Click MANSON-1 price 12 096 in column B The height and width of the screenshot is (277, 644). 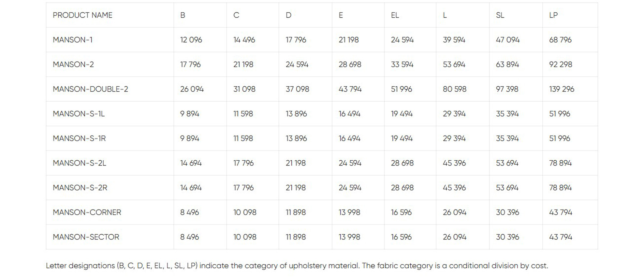pyautogui.click(x=191, y=40)
